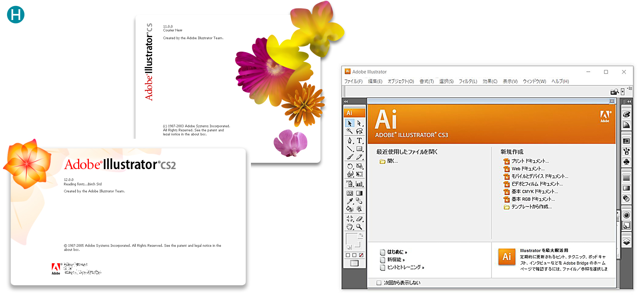Open the 編集(E) menu
Viewport: 644px width, 296px height.
pos(375,81)
